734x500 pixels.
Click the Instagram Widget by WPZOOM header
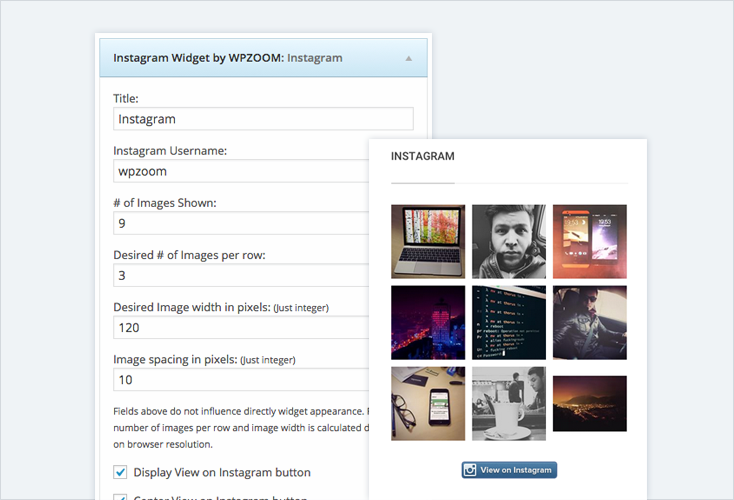[x=263, y=58]
